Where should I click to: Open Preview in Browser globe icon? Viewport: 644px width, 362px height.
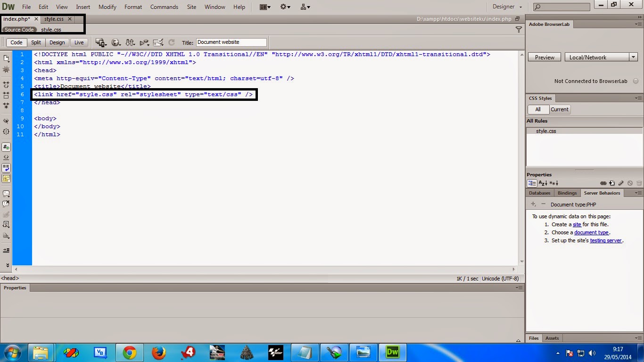[x=116, y=42]
